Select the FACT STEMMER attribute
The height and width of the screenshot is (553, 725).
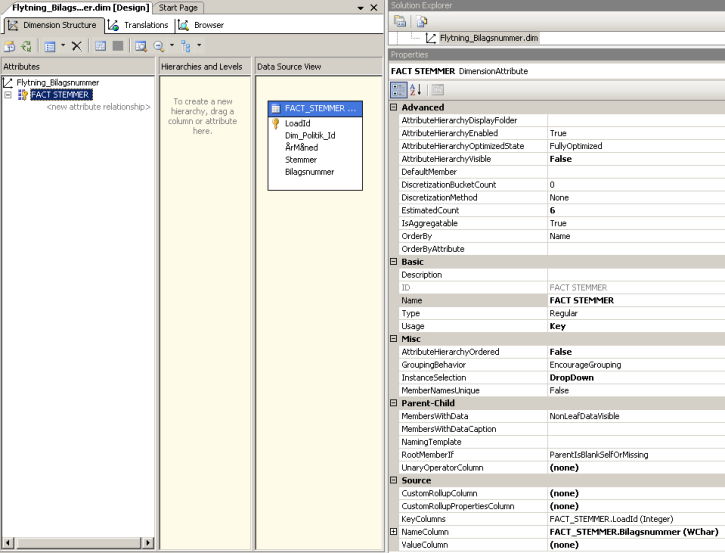pyautogui.click(x=61, y=95)
